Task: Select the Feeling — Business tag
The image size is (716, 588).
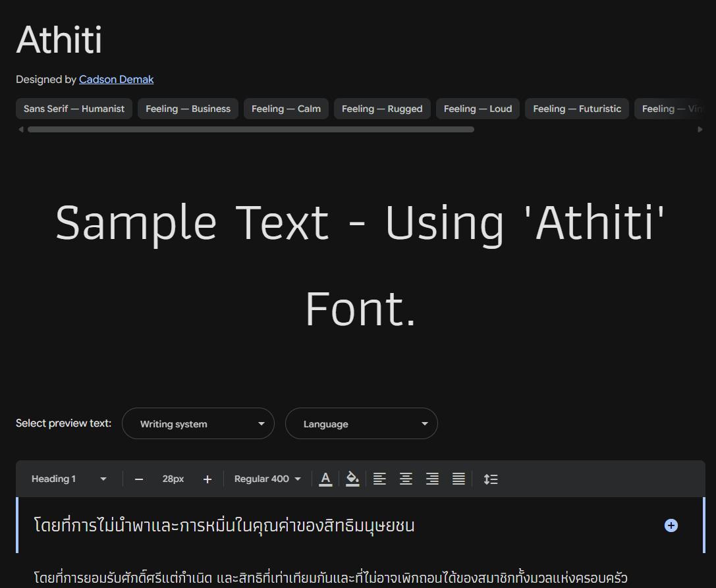Action: (x=188, y=109)
